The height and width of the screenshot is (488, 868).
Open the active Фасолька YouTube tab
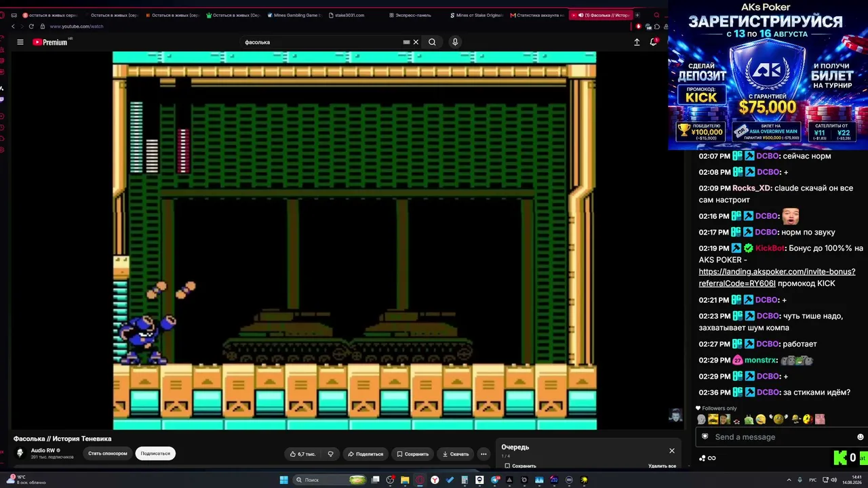[599, 15]
